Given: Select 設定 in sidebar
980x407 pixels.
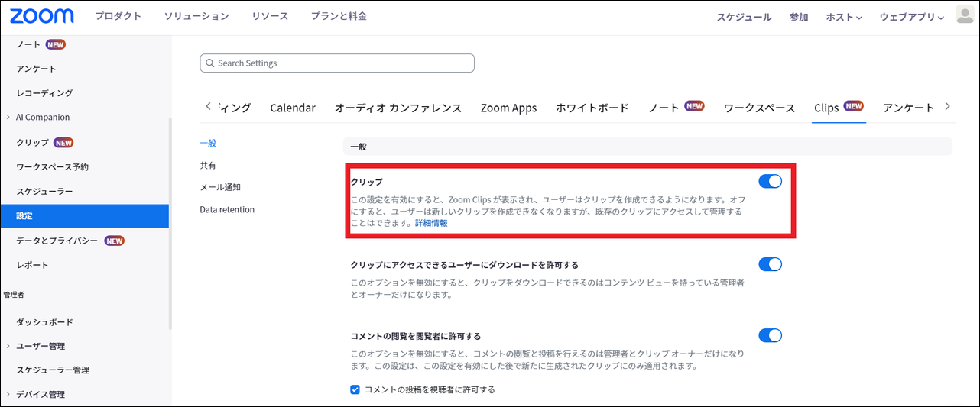Looking at the screenshot, I should click(x=84, y=216).
